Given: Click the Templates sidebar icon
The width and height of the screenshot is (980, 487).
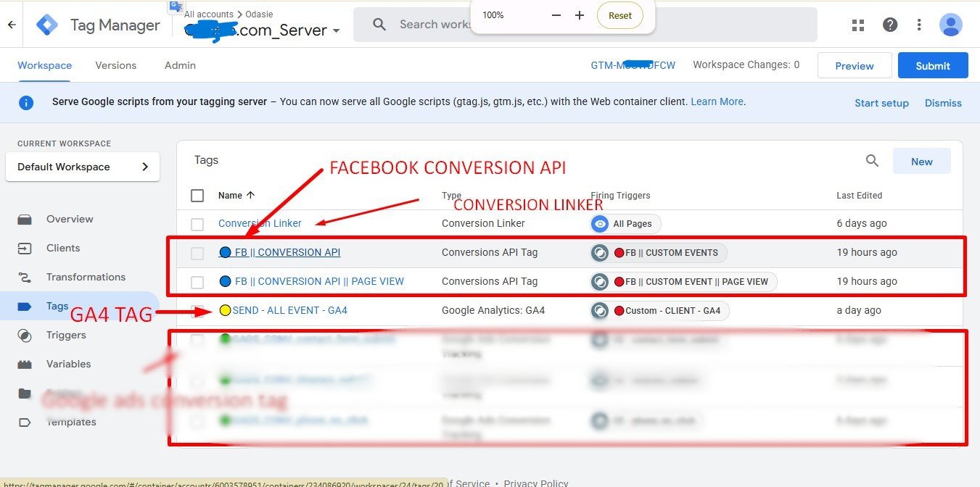Looking at the screenshot, I should pyautogui.click(x=25, y=422).
